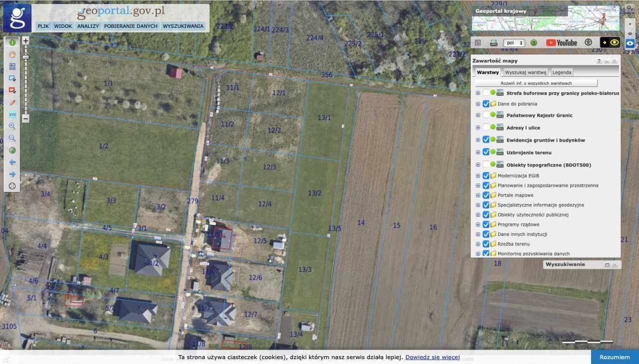Click the zoom level slider handle
The image size is (639, 364).
click(26, 57)
